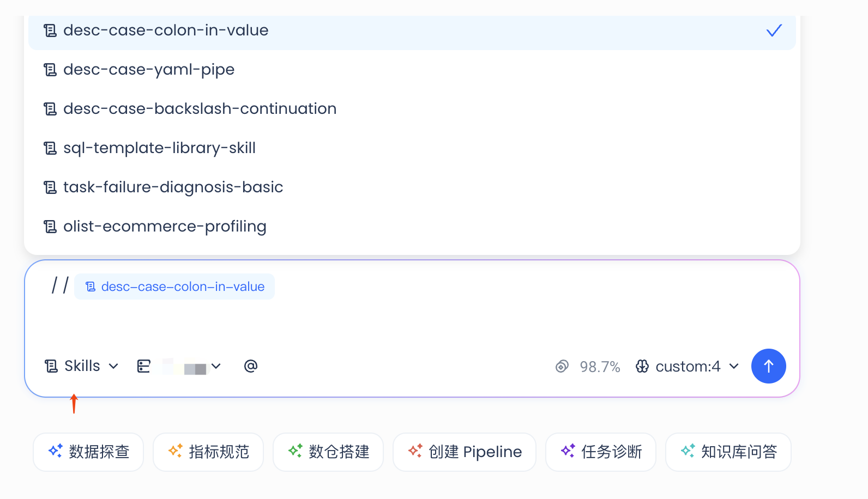Click the brain icon beside custom:4
Image resolution: width=868 pixels, height=499 pixels.
[642, 367]
